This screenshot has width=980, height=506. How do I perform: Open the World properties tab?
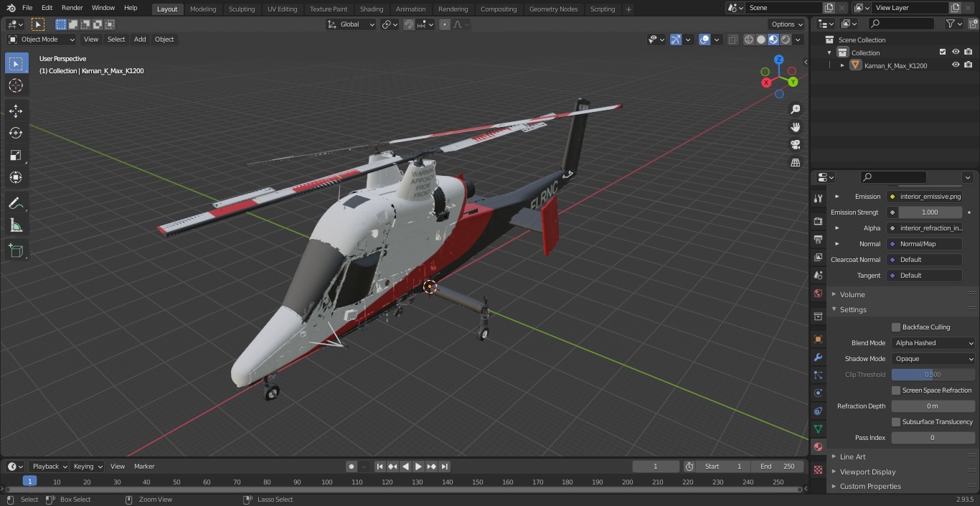pos(818,294)
